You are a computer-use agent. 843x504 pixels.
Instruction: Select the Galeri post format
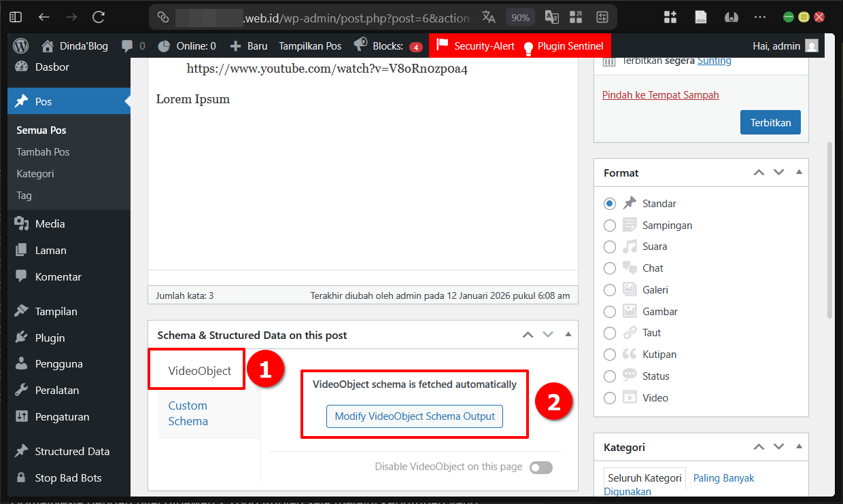pos(610,289)
